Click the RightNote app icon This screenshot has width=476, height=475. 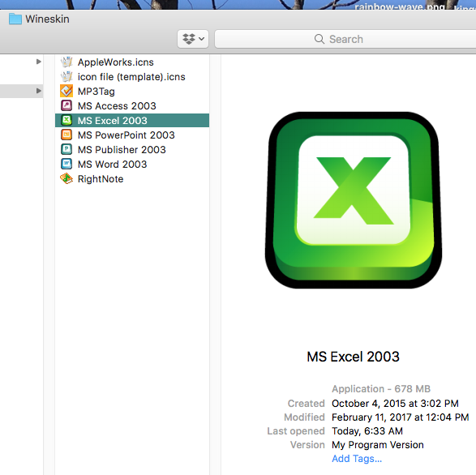click(66, 178)
